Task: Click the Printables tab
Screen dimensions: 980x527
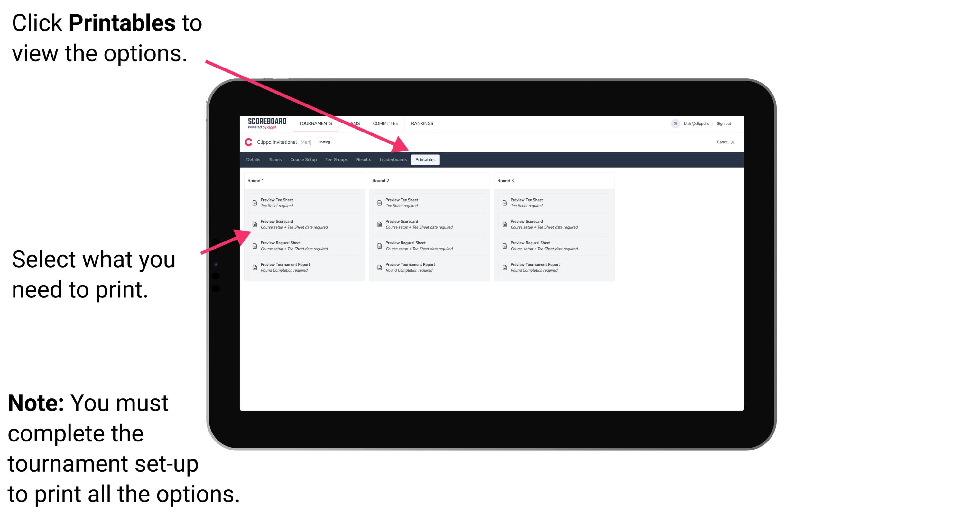Action: pyautogui.click(x=425, y=160)
